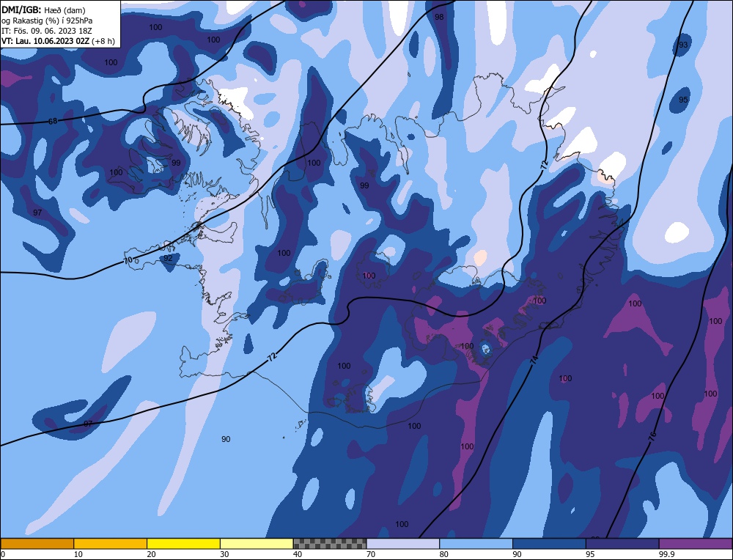Click the dark navy 95–99.9 legend swatch

(x=622, y=543)
